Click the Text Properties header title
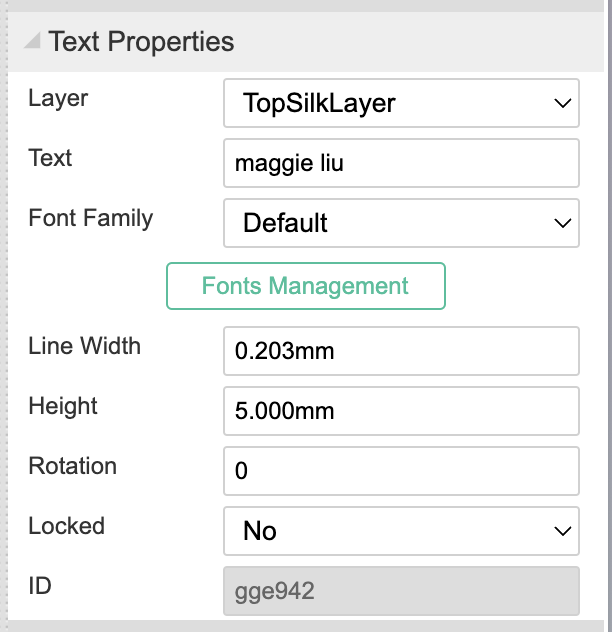 tap(141, 42)
